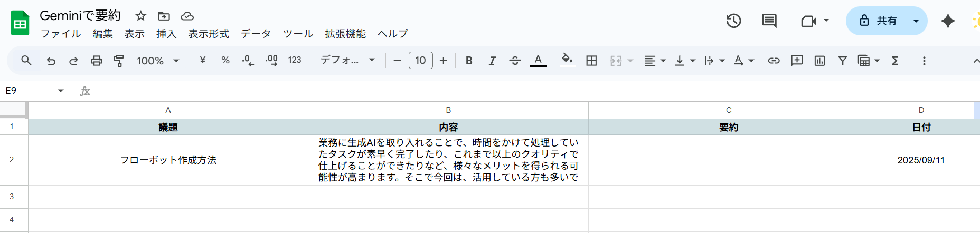The image size is (980, 233).
Task: Insert a comment
Action: tap(797, 61)
